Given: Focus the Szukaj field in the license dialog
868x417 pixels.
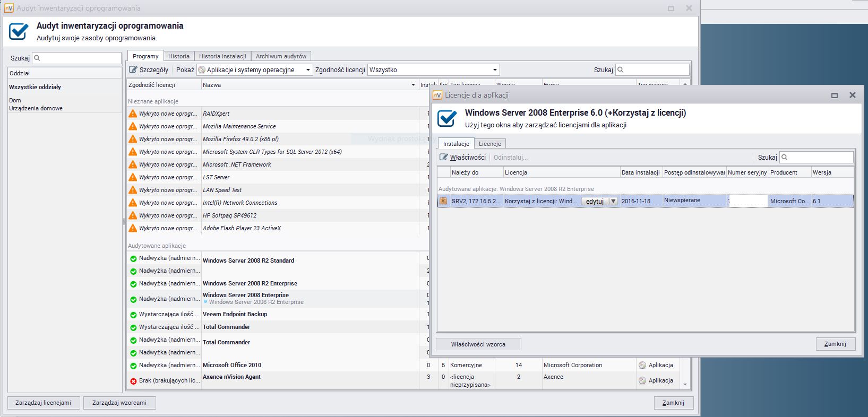Looking at the screenshot, I should click(817, 157).
